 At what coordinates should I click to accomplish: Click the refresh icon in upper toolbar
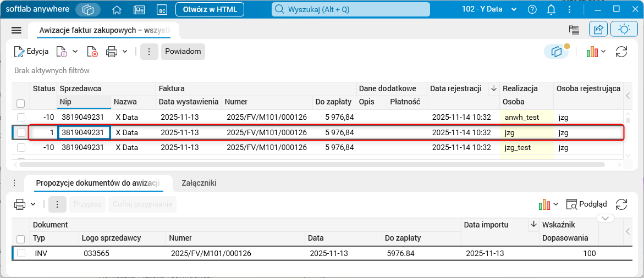tap(621, 52)
